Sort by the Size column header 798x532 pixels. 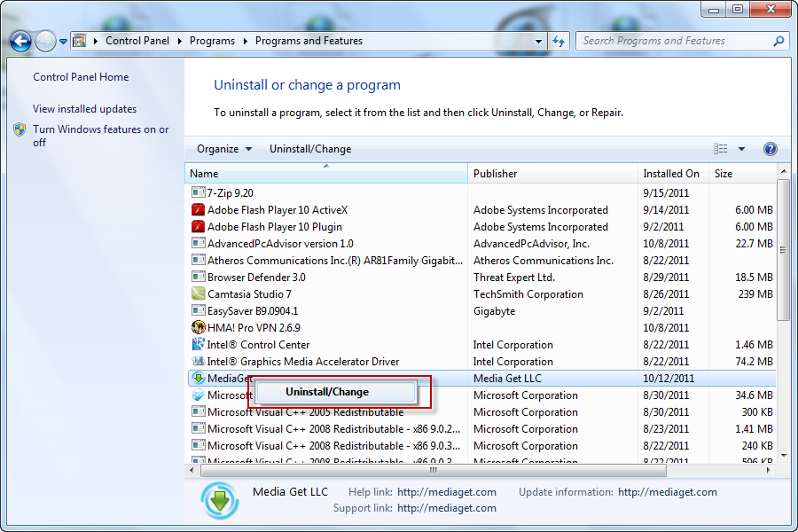(741, 173)
